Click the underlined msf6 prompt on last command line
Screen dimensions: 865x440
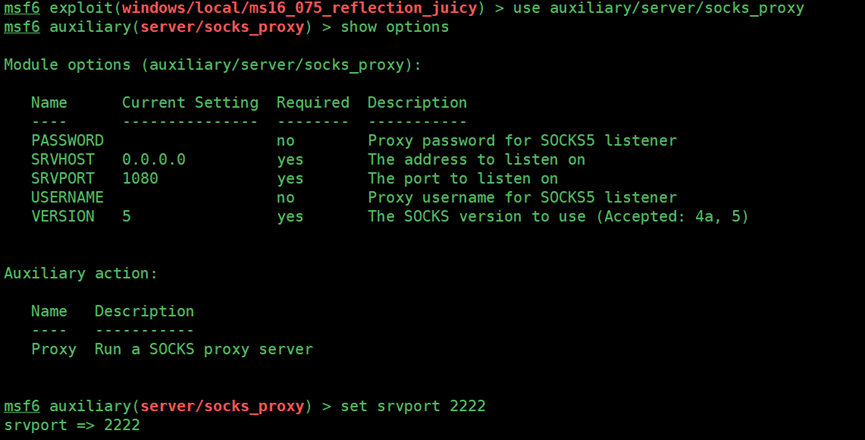(x=22, y=406)
